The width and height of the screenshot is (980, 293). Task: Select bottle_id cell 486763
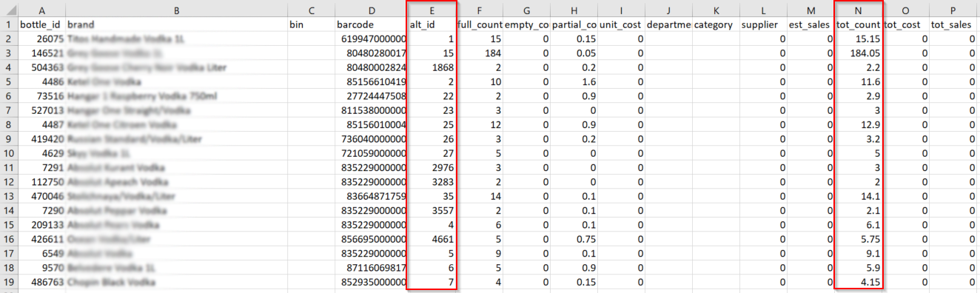(x=41, y=282)
